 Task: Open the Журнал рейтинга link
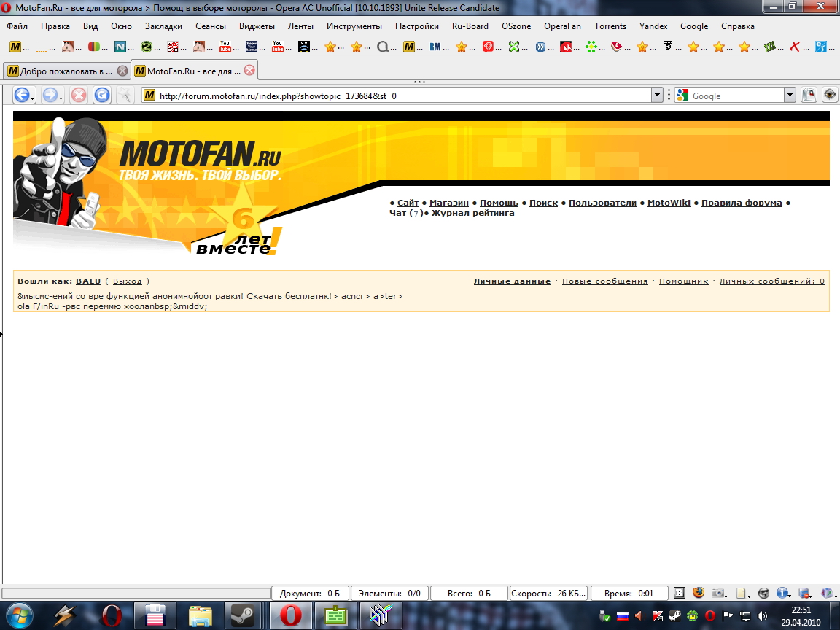[x=473, y=213]
